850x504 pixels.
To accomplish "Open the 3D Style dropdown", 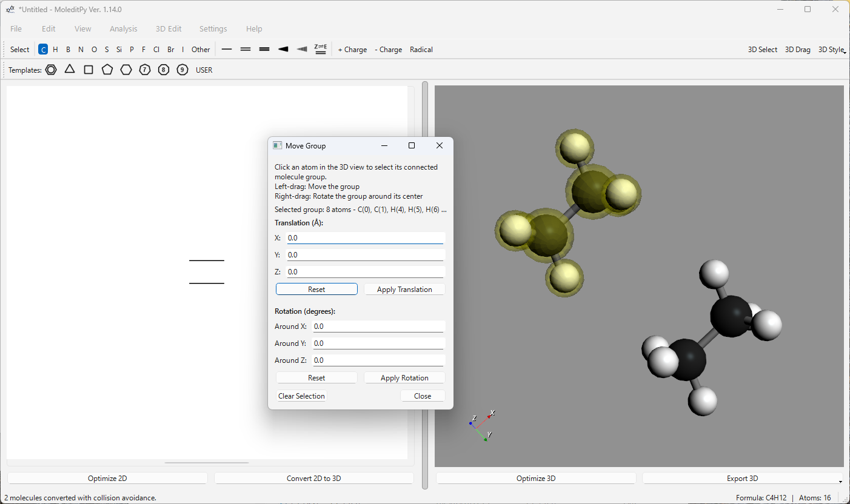I will tap(831, 50).
